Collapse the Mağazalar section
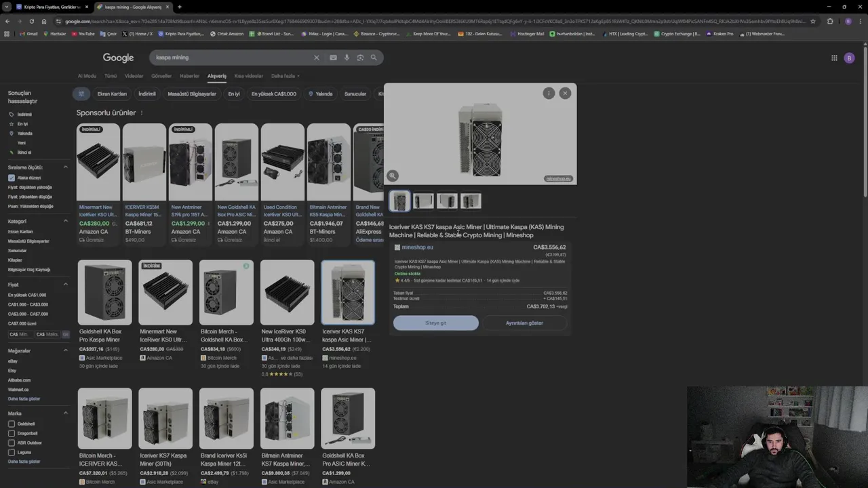This screenshot has width=868, height=488. pos(66,350)
